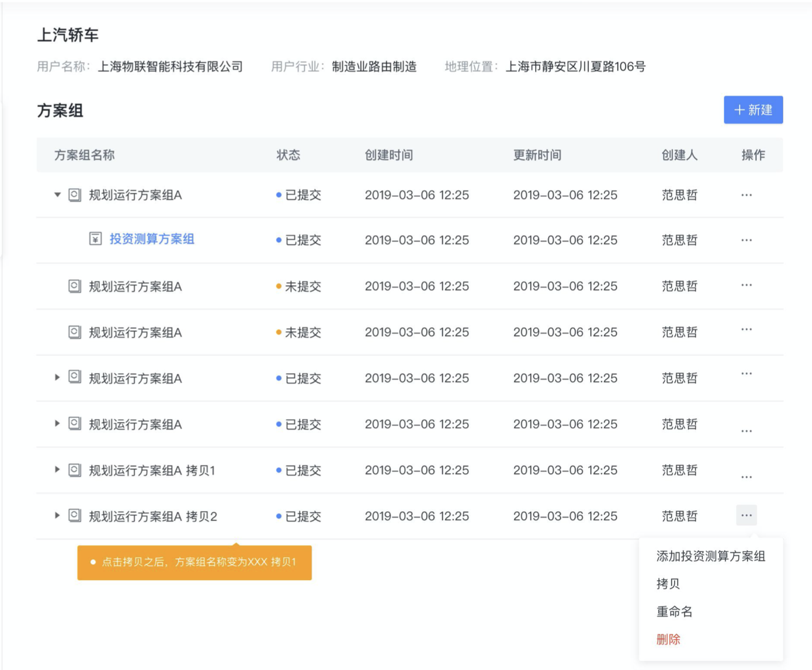Click the 方案组 section heading
Image resolution: width=812 pixels, height=670 pixels.
tap(60, 110)
